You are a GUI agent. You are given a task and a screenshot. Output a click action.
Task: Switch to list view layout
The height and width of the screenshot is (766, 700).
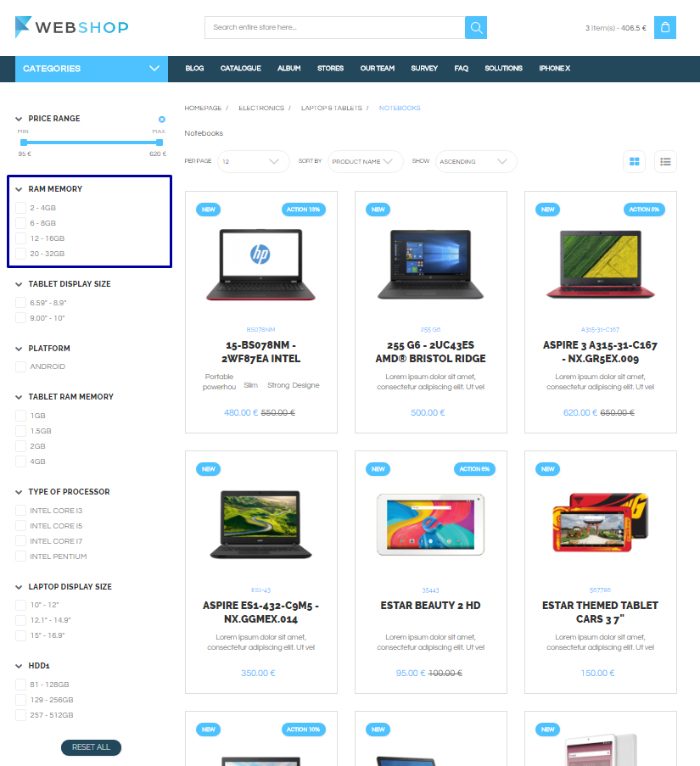[665, 162]
